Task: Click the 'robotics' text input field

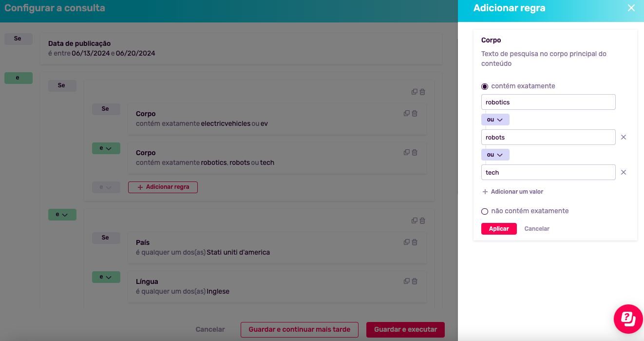Action: (x=548, y=102)
